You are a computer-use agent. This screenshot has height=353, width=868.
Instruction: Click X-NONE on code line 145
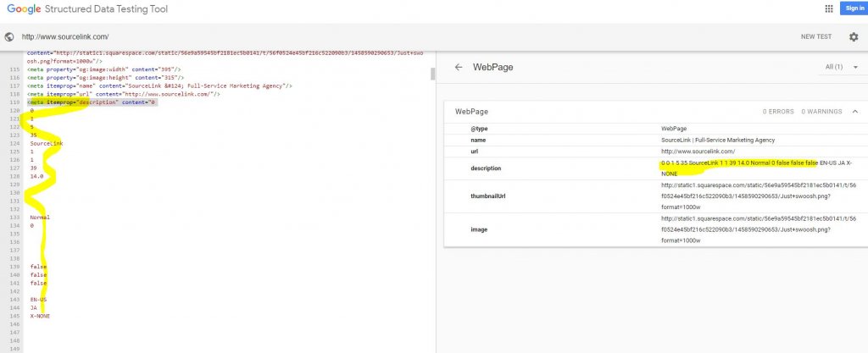pos(40,316)
